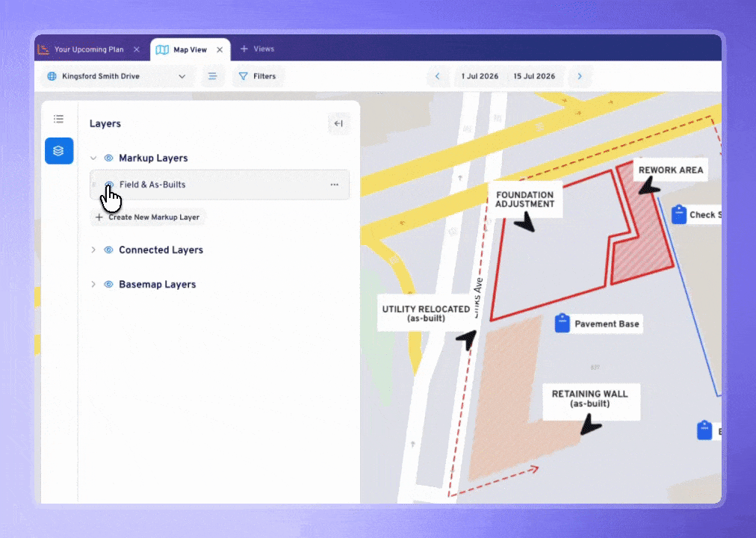Viewport: 756px width, 538px height.
Task: Open the horizontal lines menu icon in toolbar
Action: click(x=212, y=76)
